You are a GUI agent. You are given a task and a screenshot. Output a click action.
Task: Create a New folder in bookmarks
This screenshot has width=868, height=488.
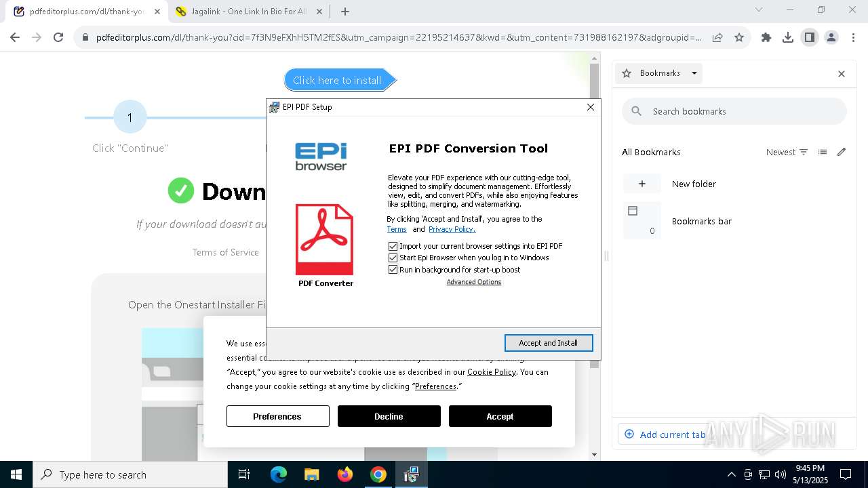click(x=734, y=184)
